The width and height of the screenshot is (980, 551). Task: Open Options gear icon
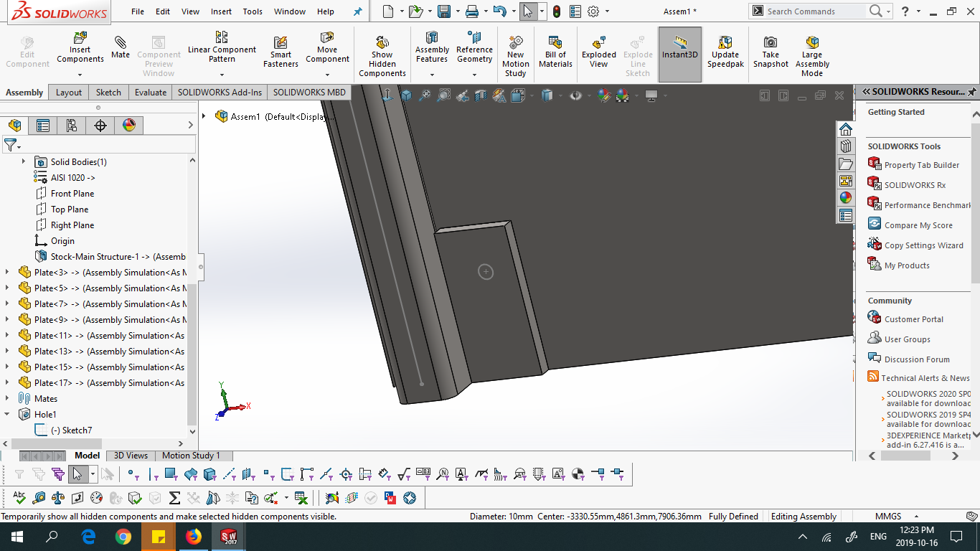coord(593,11)
